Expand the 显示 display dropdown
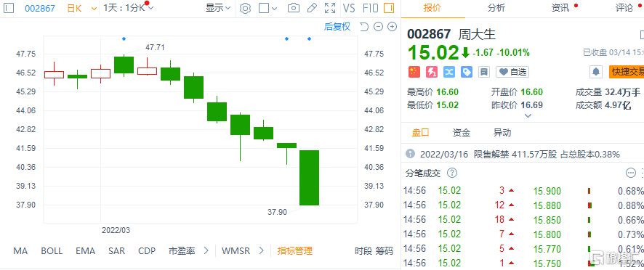Viewport: 644px width, 270px height. [x=218, y=8]
